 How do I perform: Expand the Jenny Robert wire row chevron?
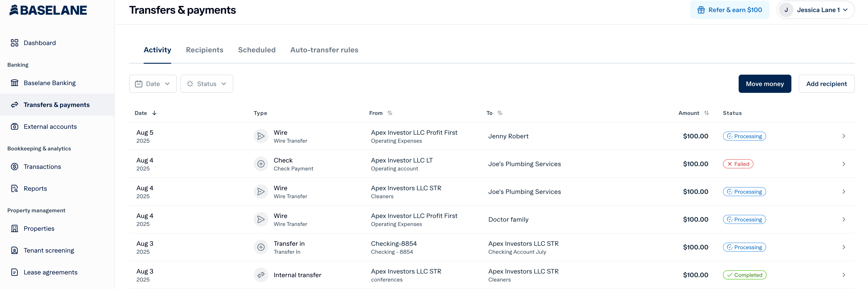point(844,136)
